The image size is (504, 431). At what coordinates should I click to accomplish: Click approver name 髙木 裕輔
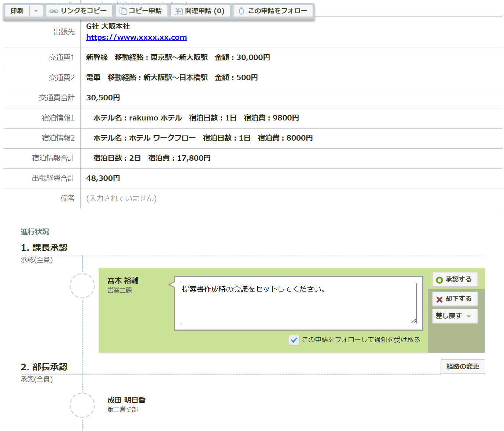click(123, 280)
